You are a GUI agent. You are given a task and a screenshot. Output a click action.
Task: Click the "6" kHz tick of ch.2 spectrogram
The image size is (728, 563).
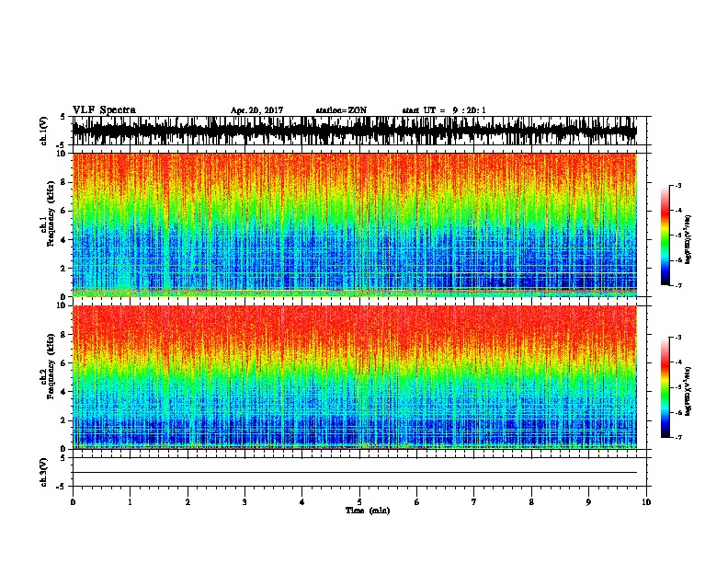click(64, 363)
